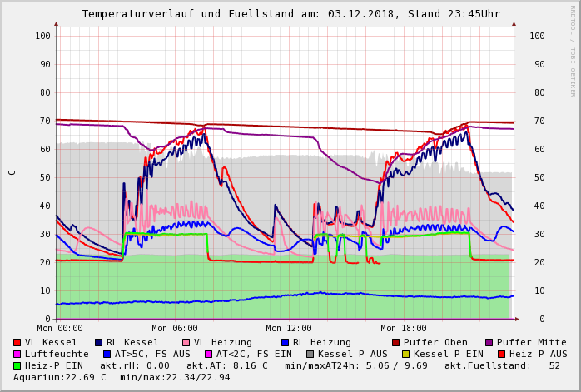Click the Mon 12:00 time axis label

tap(289, 328)
